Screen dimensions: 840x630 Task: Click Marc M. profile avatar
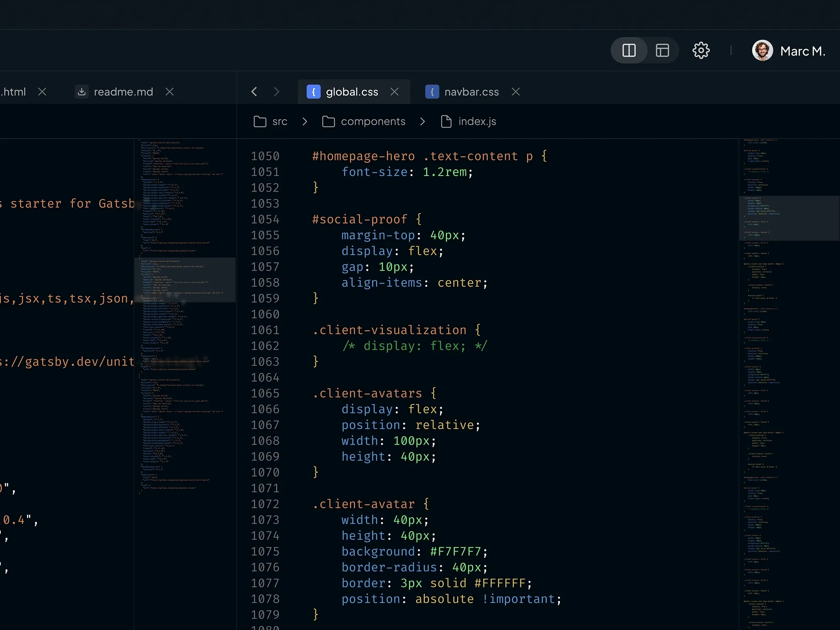(762, 51)
